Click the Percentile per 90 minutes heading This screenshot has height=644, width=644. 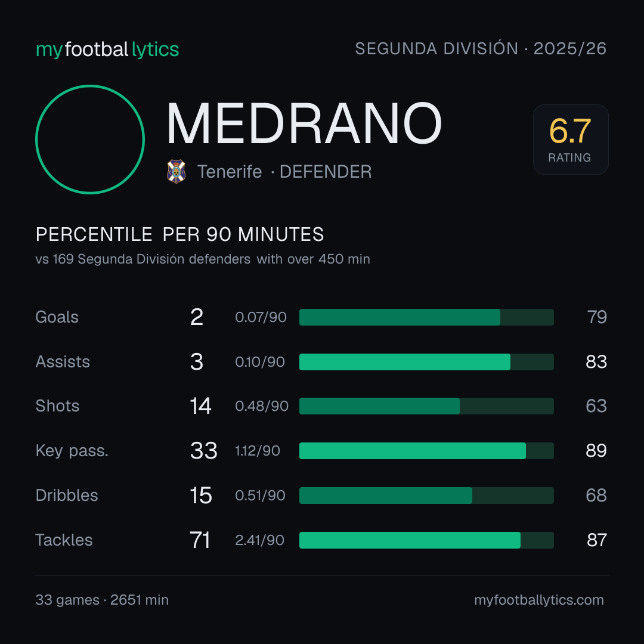(179, 234)
